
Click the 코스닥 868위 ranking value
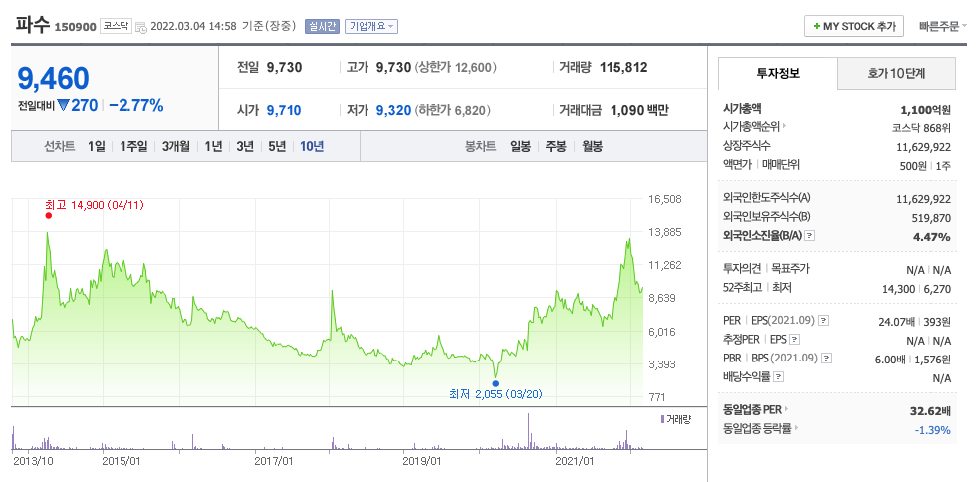[921, 128]
